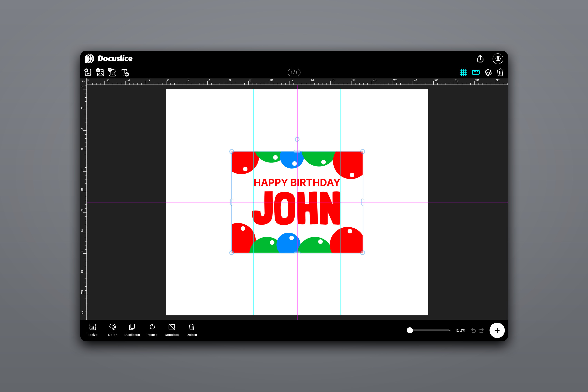Click the rotation handle above the image

(297, 139)
